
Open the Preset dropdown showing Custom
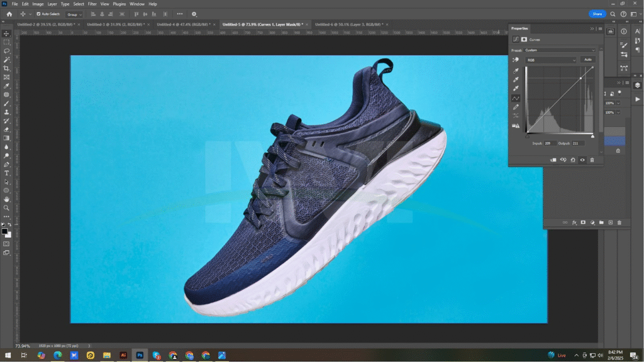point(560,50)
